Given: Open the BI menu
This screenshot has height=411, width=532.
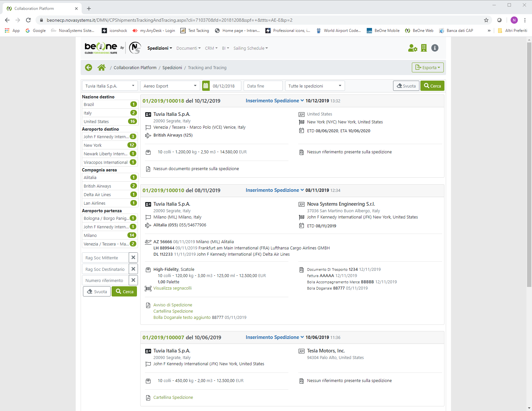Looking at the screenshot, I should click(x=226, y=48).
